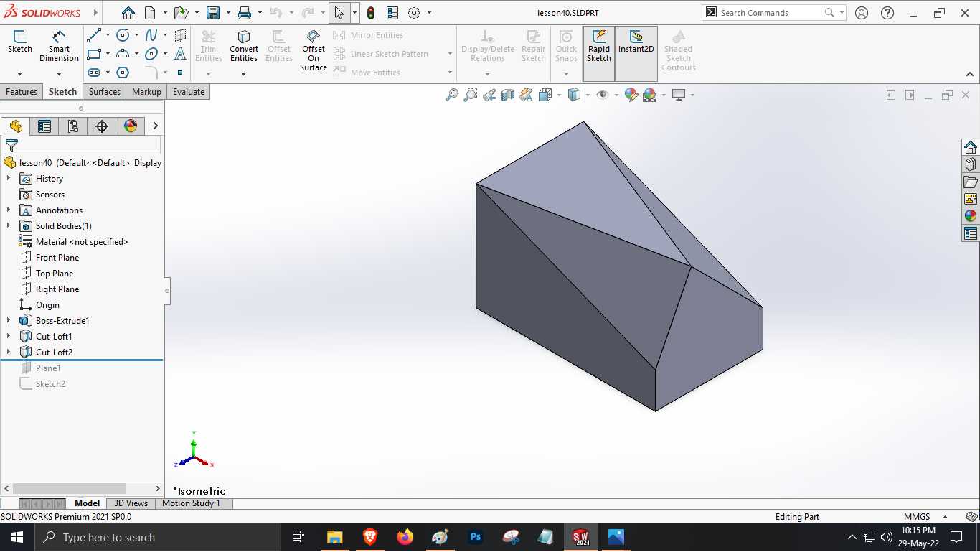Click Convert Entities tool
Image resolution: width=980 pixels, height=560 pixels.
[x=244, y=46]
